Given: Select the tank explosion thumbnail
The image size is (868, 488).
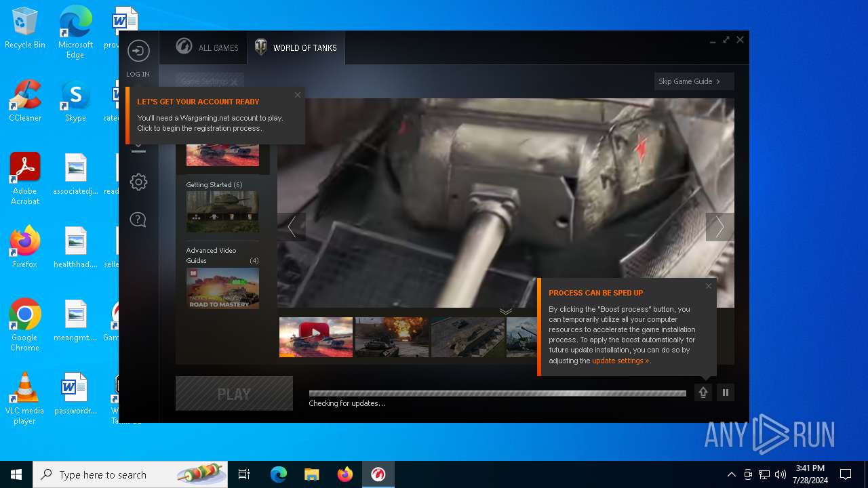Looking at the screenshot, I should (x=392, y=337).
